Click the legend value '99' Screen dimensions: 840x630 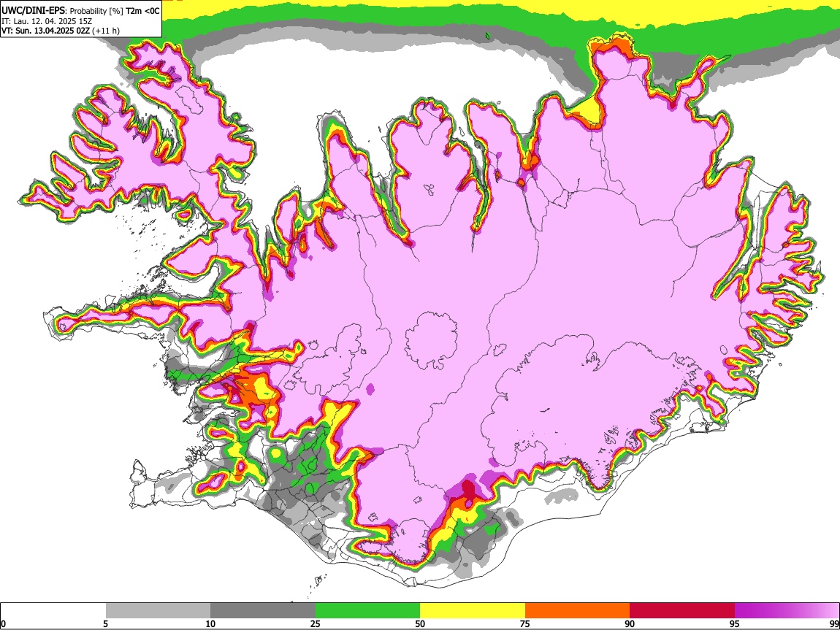click(x=833, y=623)
